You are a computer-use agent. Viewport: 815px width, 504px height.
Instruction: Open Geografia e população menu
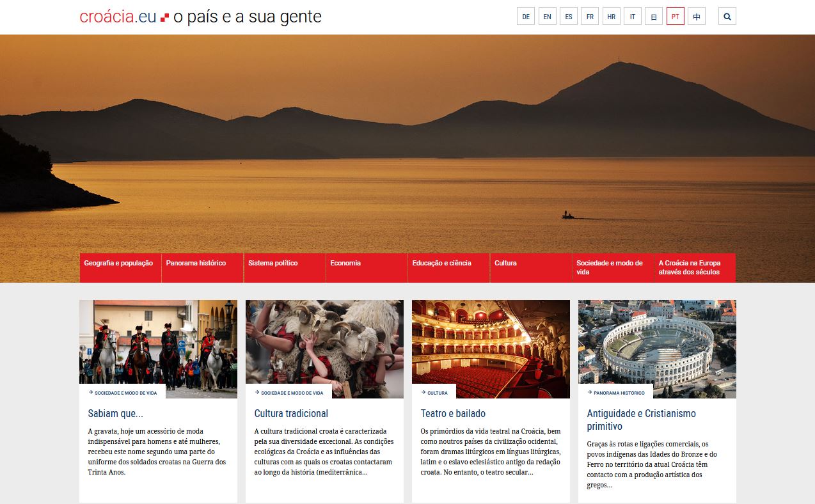[119, 264]
